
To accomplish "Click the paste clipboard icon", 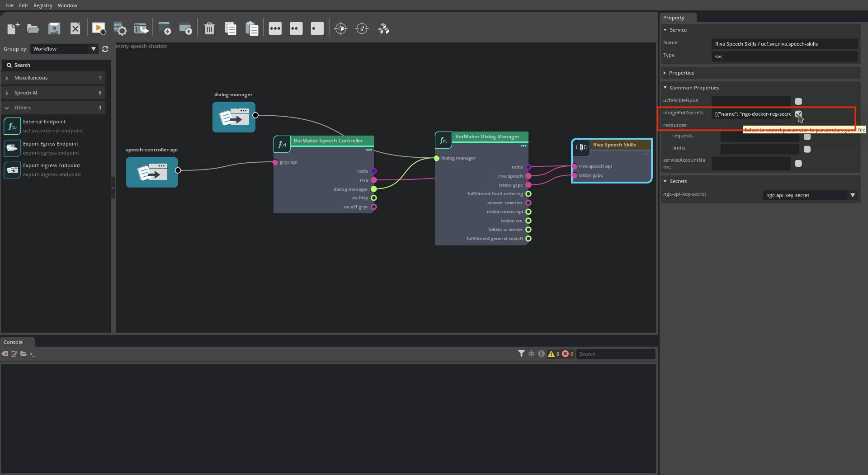I will coord(251,28).
